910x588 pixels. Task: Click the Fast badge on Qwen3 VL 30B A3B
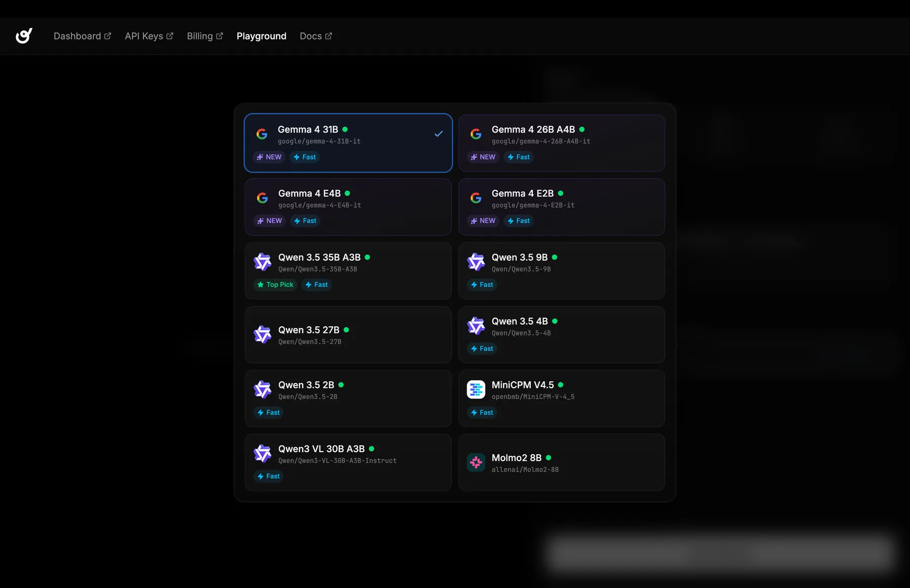(268, 476)
